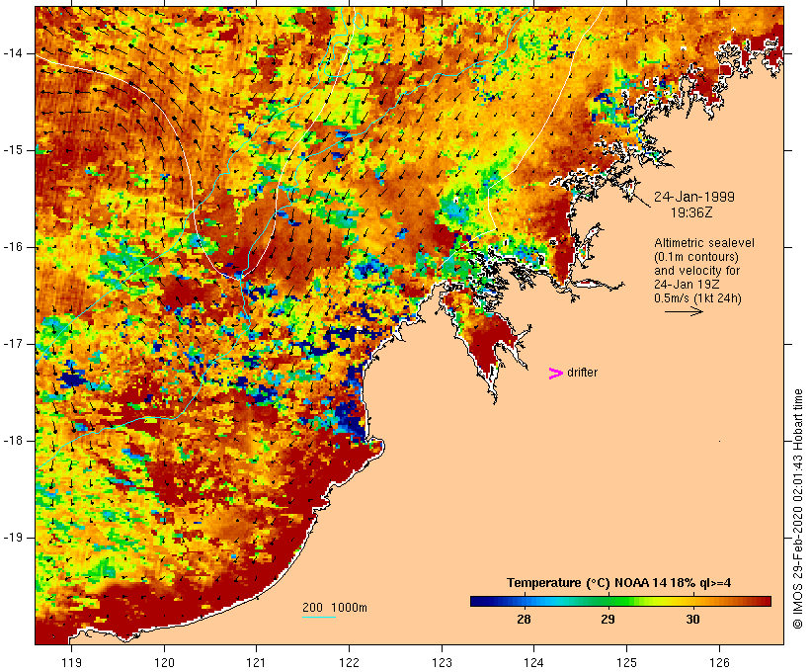Click the latitude label '-19'
This screenshot has width=810, height=672.
[x=13, y=538]
